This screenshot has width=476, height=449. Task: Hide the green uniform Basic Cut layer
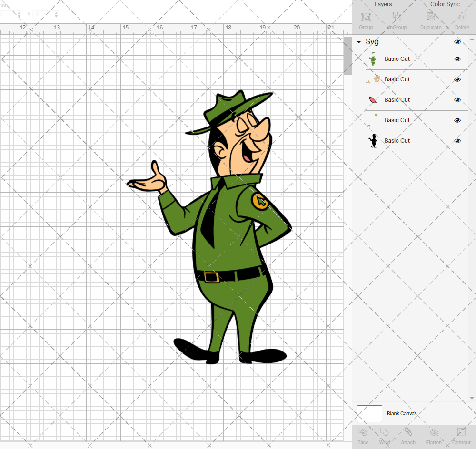tap(457, 59)
